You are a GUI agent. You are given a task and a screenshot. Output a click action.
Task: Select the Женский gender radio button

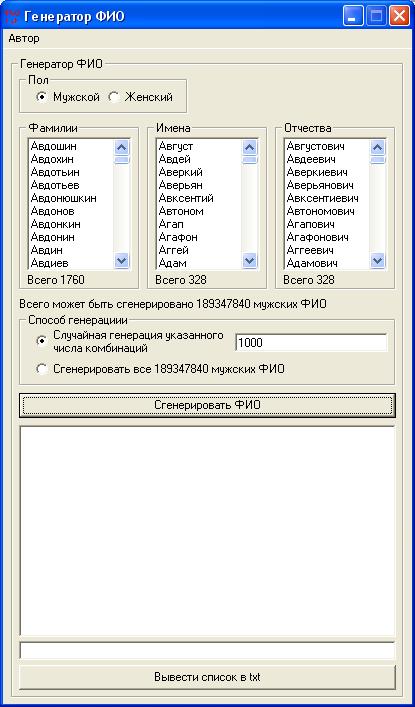point(114,97)
